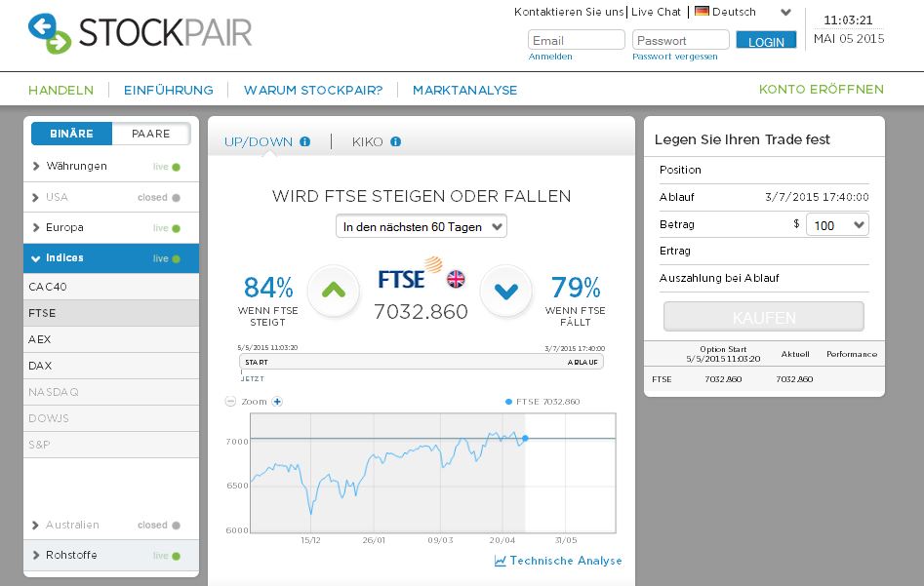Zoom out the chart with minus icon
Image resolution: width=924 pixels, height=586 pixels.
coord(230,402)
